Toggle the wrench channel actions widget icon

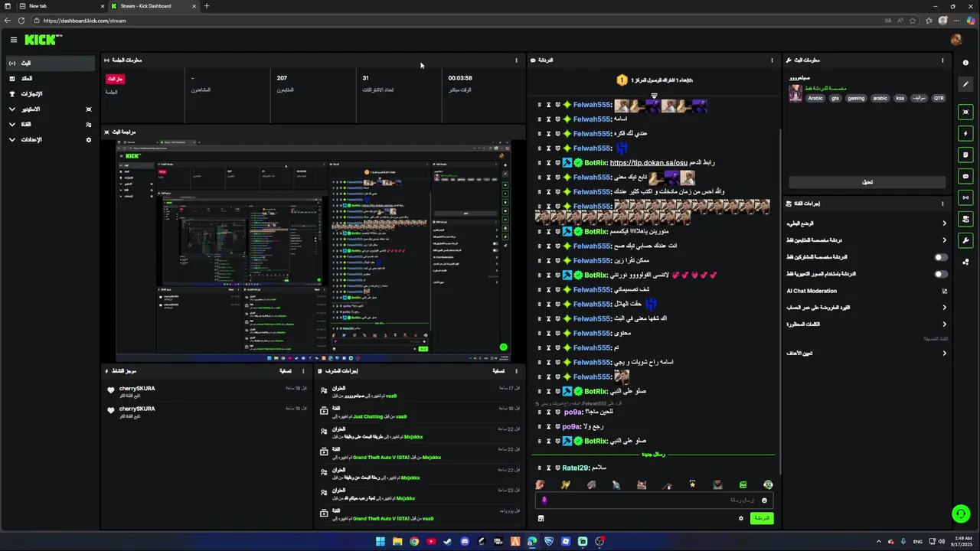tap(965, 240)
